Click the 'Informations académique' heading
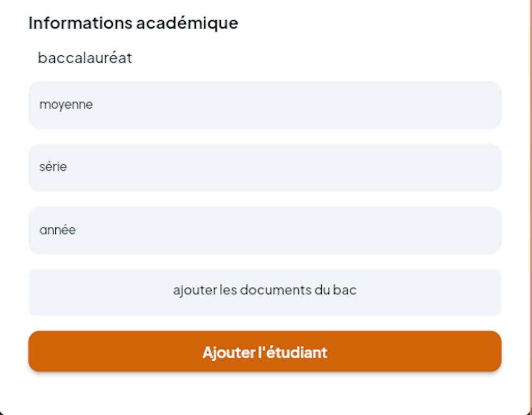 click(x=133, y=23)
